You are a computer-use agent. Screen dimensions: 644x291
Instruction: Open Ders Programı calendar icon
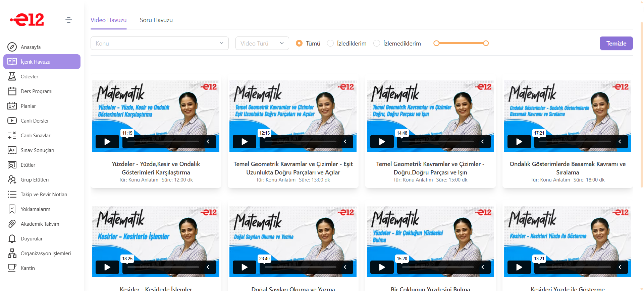point(12,91)
